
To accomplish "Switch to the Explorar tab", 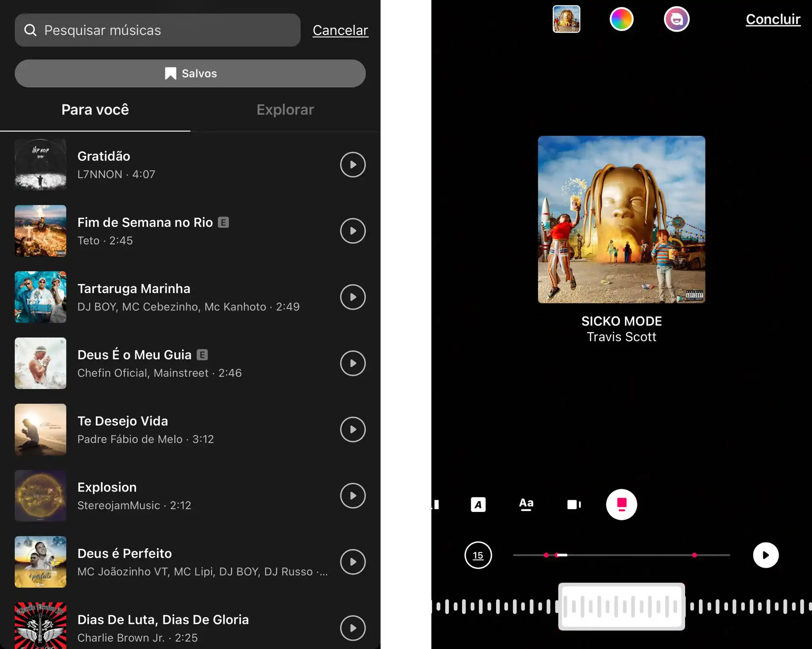I will click(285, 110).
